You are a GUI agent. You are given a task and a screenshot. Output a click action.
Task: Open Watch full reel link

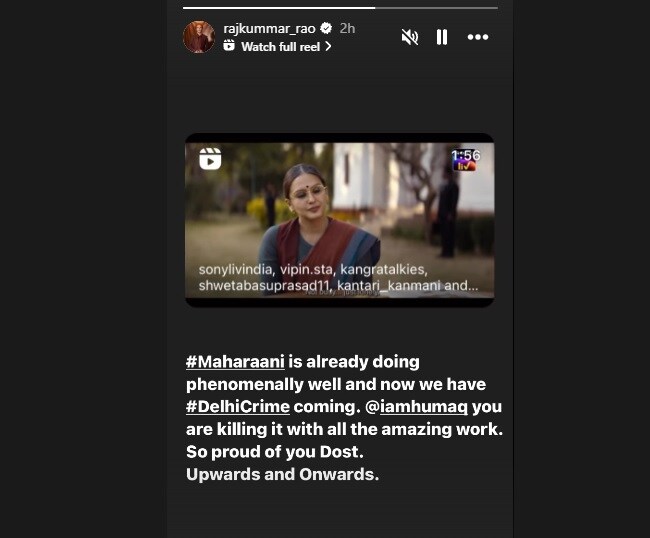pyautogui.click(x=281, y=46)
